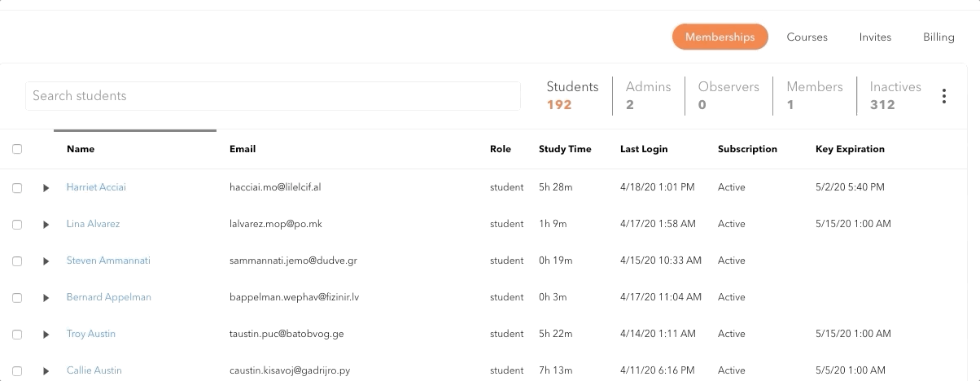Expand Troy Austin's row details
The image size is (980, 381).
(46, 335)
